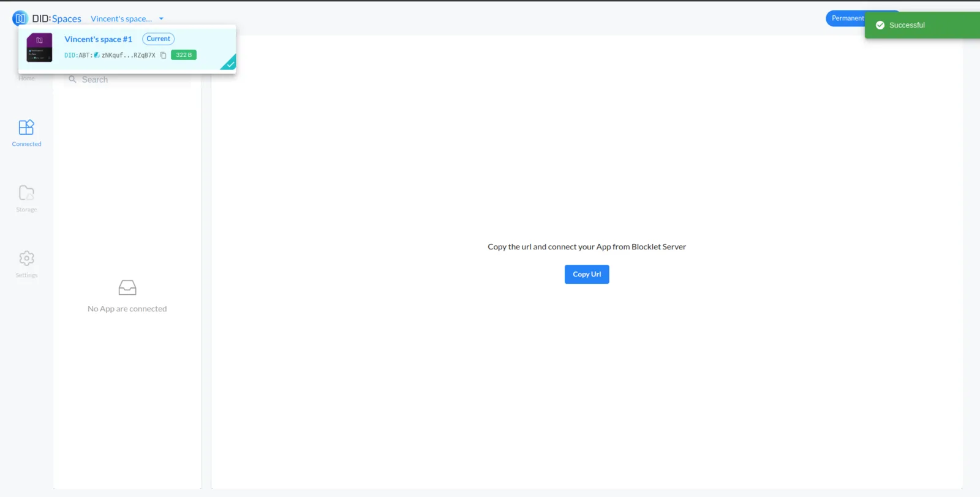Click the Successful notification toast
The image size is (980, 497).
pyautogui.click(x=922, y=25)
